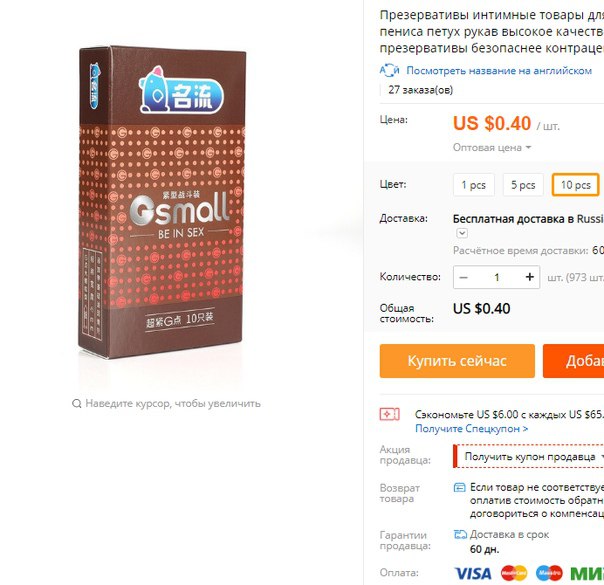Select the 10 pcs option
Screen dimensions: 604x585
575,185
